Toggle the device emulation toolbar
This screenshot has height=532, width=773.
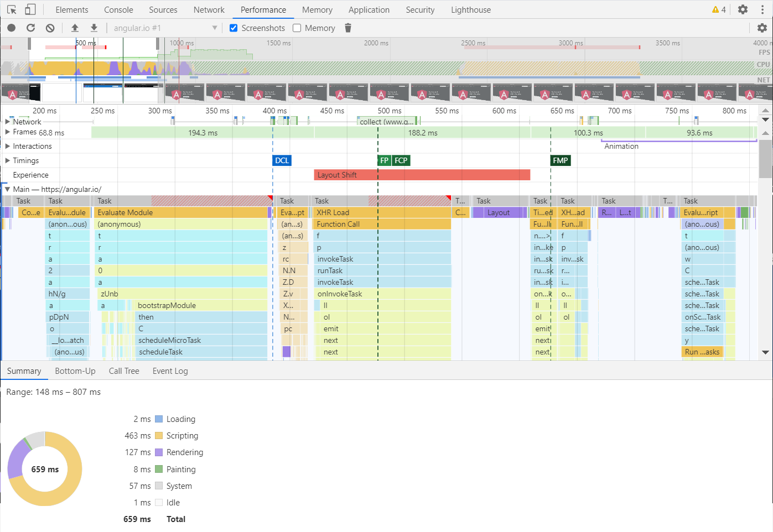pos(30,9)
